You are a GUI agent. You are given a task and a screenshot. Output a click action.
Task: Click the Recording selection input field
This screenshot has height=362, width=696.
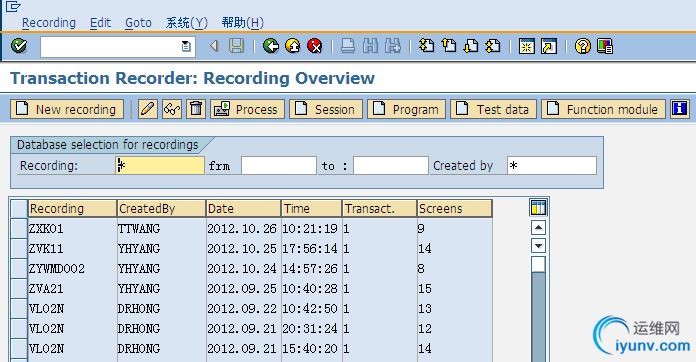[160, 165]
